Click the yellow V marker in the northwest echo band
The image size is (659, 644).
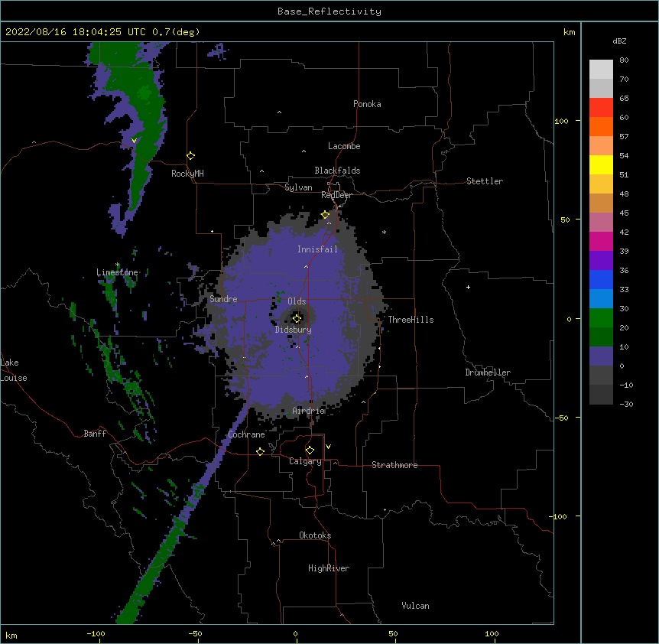click(x=134, y=141)
